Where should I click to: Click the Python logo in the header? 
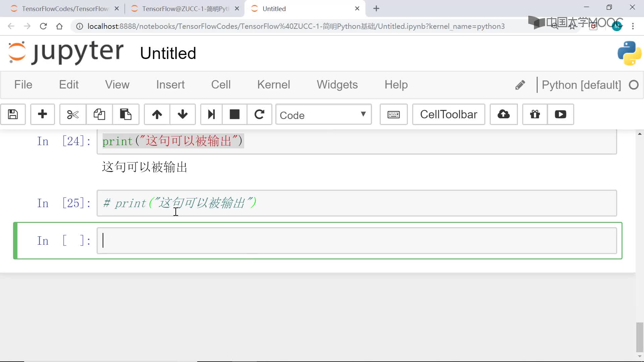630,53
